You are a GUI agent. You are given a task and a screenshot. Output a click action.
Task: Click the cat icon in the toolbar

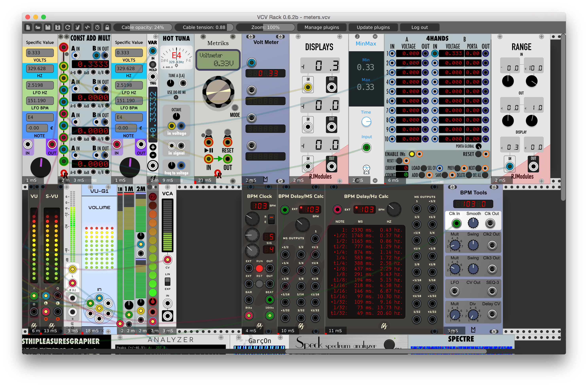click(x=78, y=27)
